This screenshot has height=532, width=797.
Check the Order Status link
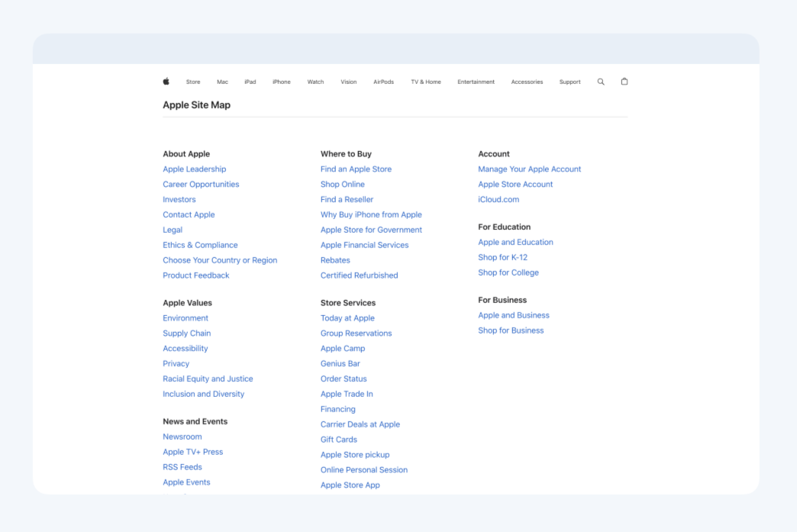[344, 379]
